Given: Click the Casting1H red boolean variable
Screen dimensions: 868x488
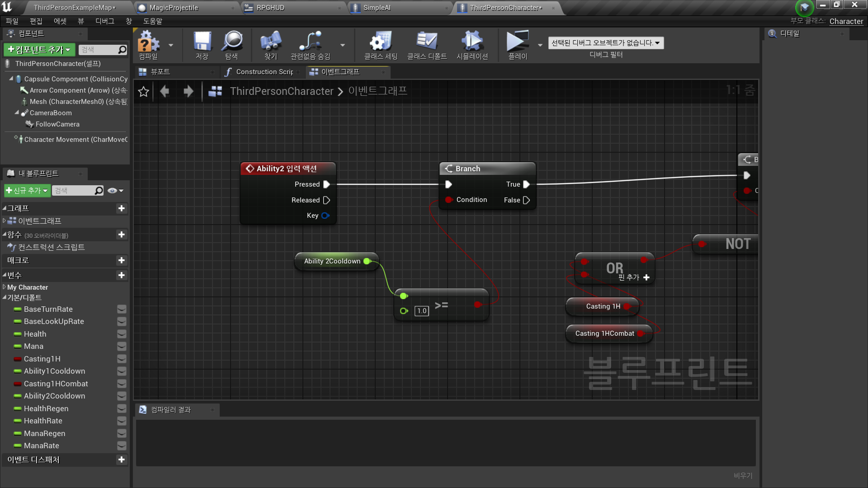Looking at the screenshot, I should 42,359.
